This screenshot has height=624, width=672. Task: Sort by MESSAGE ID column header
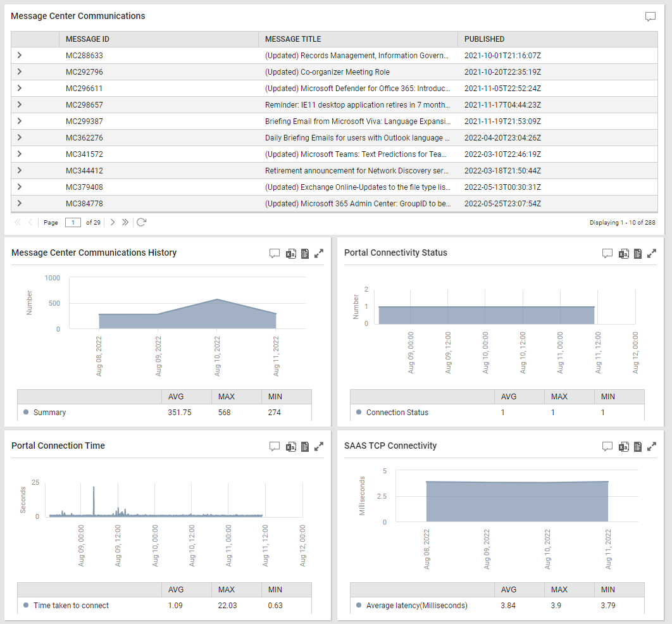pyautogui.click(x=159, y=39)
